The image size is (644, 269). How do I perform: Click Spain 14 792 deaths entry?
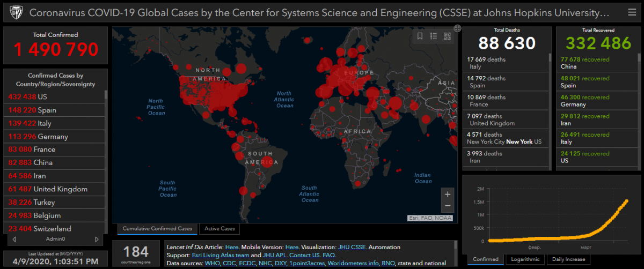click(506, 81)
